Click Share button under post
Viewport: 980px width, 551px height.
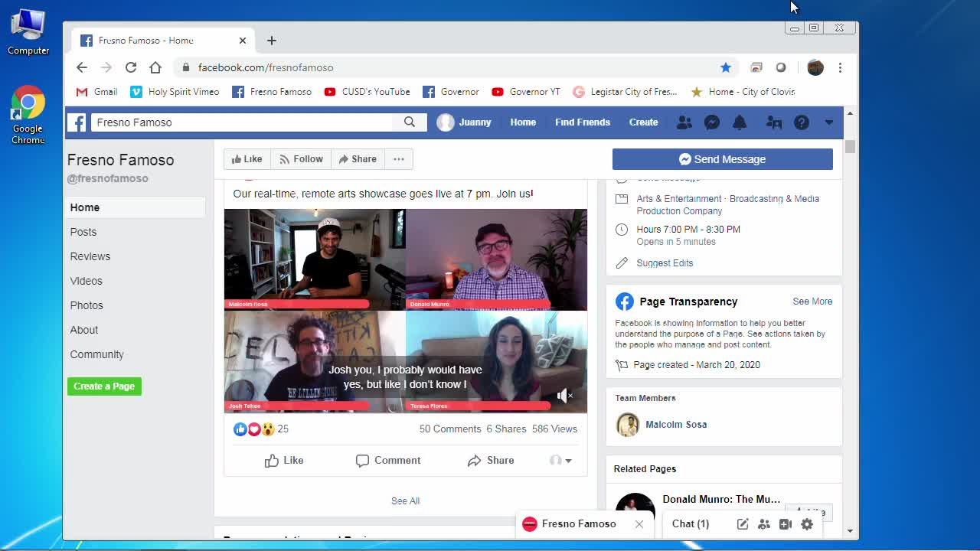491,461
